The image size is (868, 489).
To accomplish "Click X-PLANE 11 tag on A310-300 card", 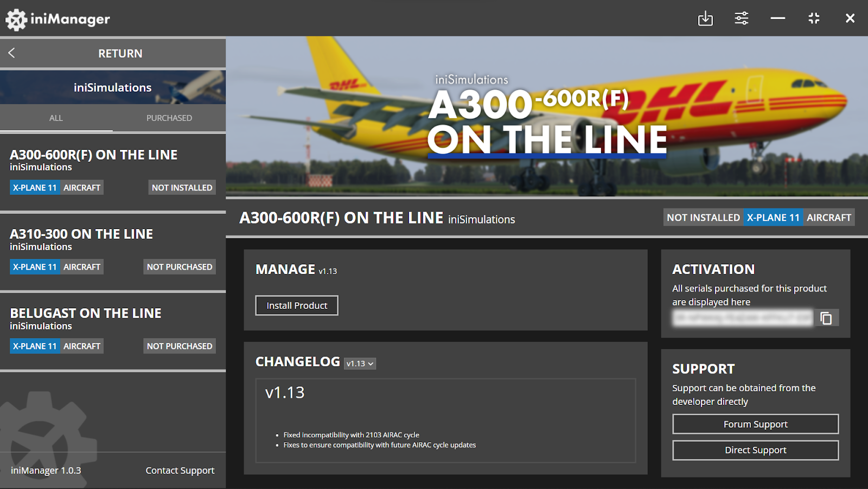I will 35,267.
